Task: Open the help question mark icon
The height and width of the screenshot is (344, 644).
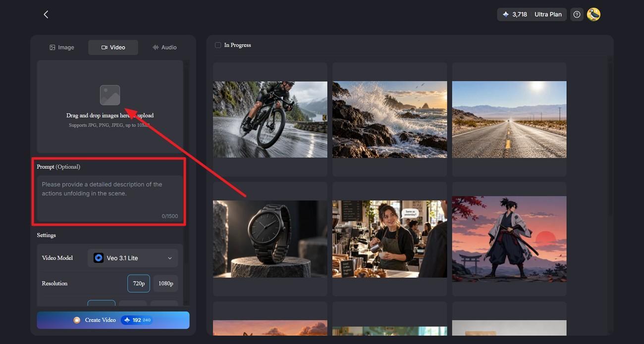Action: pyautogui.click(x=577, y=14)
